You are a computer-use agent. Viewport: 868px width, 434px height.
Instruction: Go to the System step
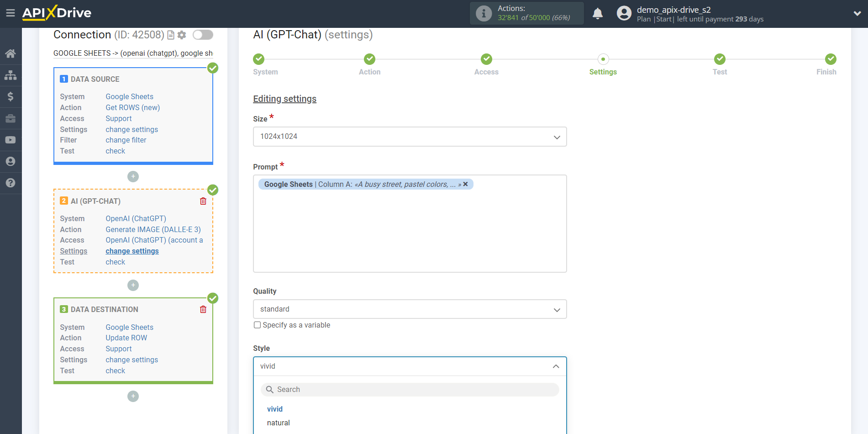259,59
